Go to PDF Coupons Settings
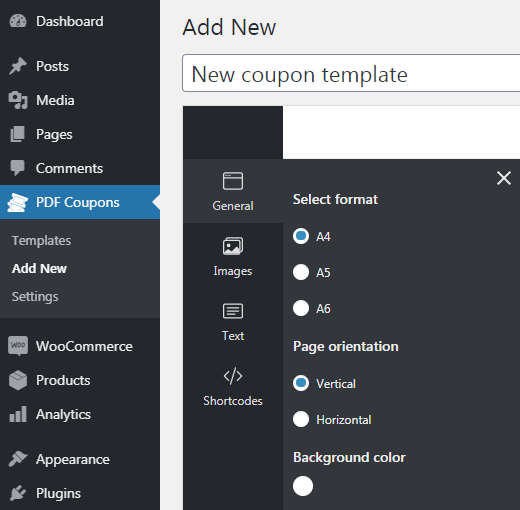 pos(35,296)
